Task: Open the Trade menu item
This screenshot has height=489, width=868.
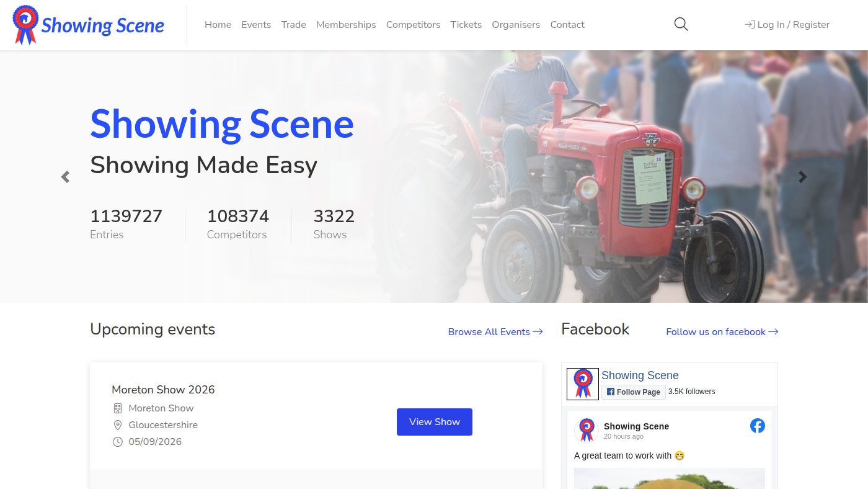Action: click(293, 25)
